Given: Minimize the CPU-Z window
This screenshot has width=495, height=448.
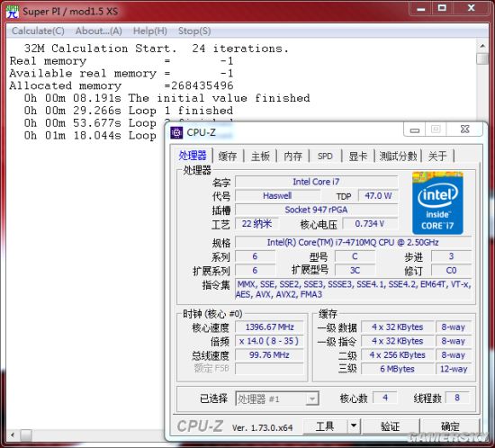Looking at the screenshot, I should pos(415,130).
